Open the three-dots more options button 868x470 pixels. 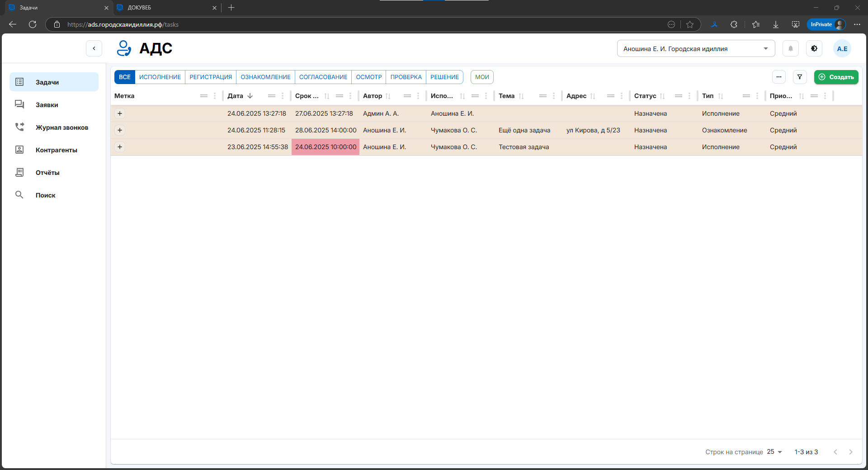[778, 77]
